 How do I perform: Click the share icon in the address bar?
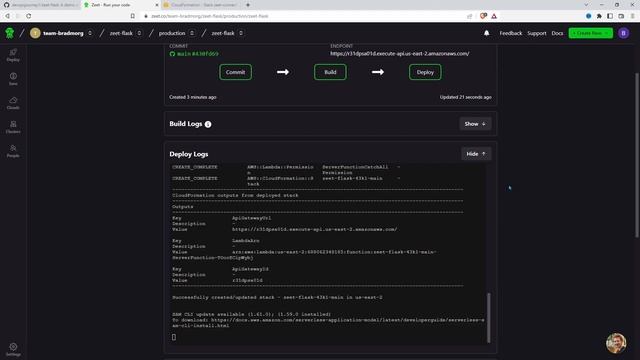click(x=469, y=16)
